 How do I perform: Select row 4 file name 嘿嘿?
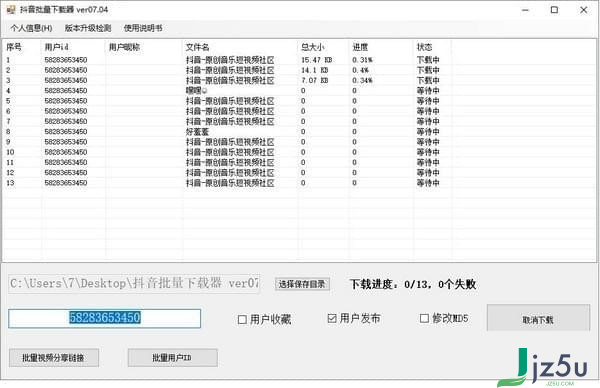tap(196, 91)
